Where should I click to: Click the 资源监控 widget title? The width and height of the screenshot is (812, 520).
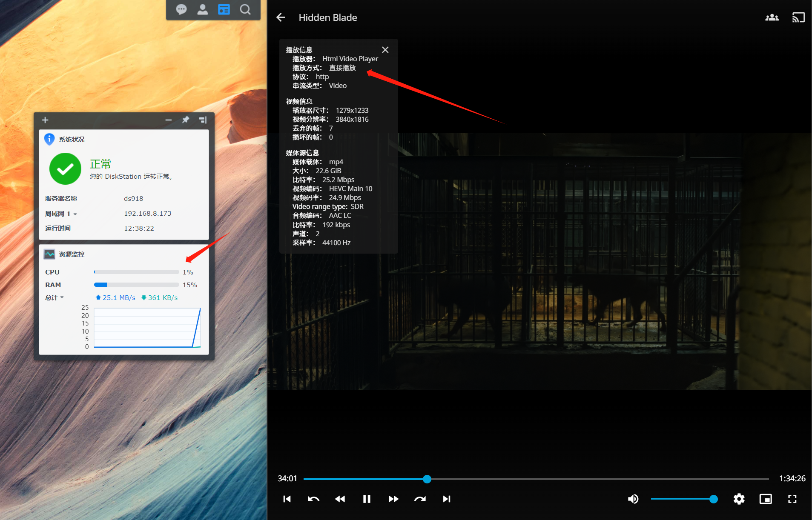(72, 254)
